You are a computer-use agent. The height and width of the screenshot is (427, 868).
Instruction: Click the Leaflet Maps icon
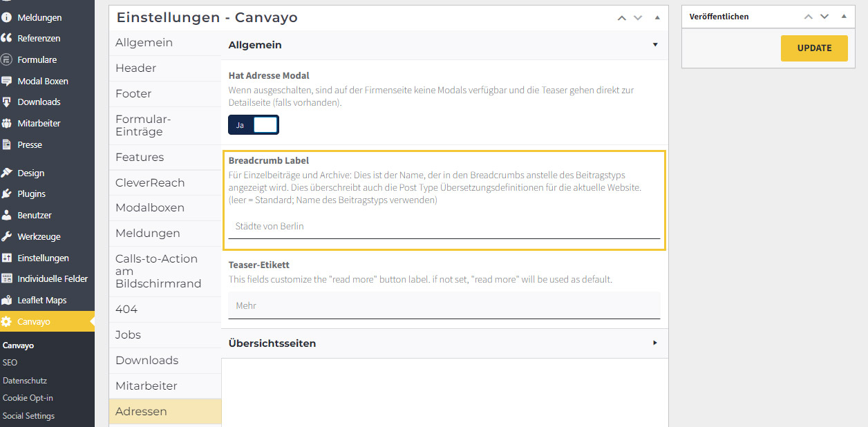tap(7, 301)
